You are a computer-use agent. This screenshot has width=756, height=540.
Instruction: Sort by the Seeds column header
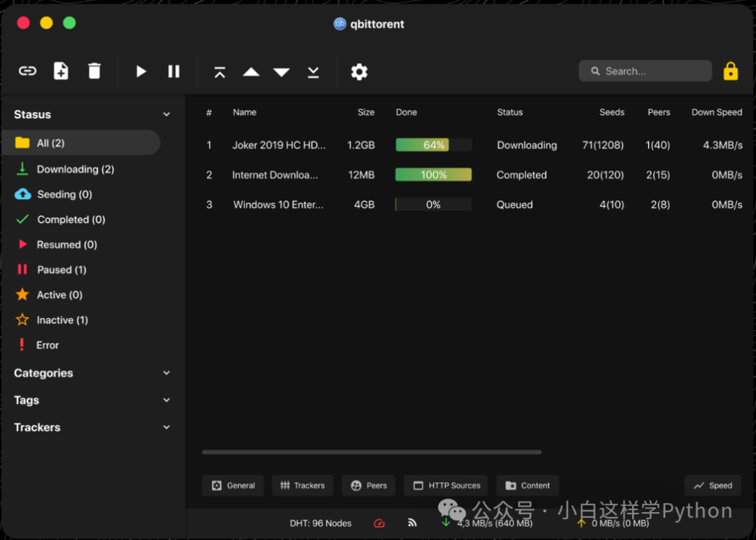[x=612, y=112]
